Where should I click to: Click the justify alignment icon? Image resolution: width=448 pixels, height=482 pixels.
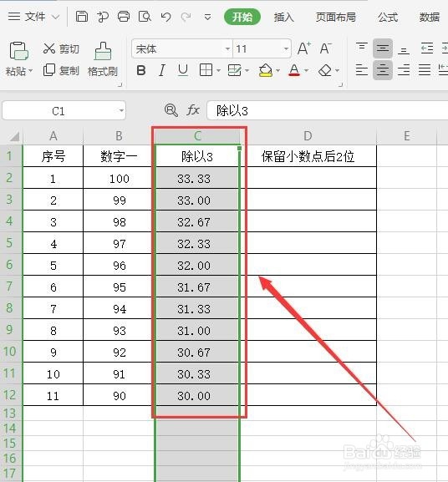[x=425, y=70]
